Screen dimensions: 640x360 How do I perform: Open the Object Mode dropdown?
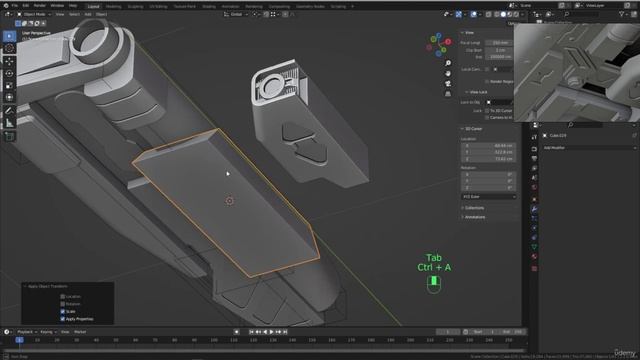point(34,14)
